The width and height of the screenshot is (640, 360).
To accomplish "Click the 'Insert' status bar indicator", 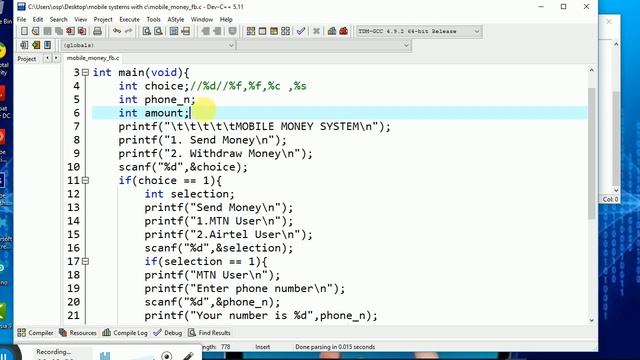I will [x=262, y=347].
